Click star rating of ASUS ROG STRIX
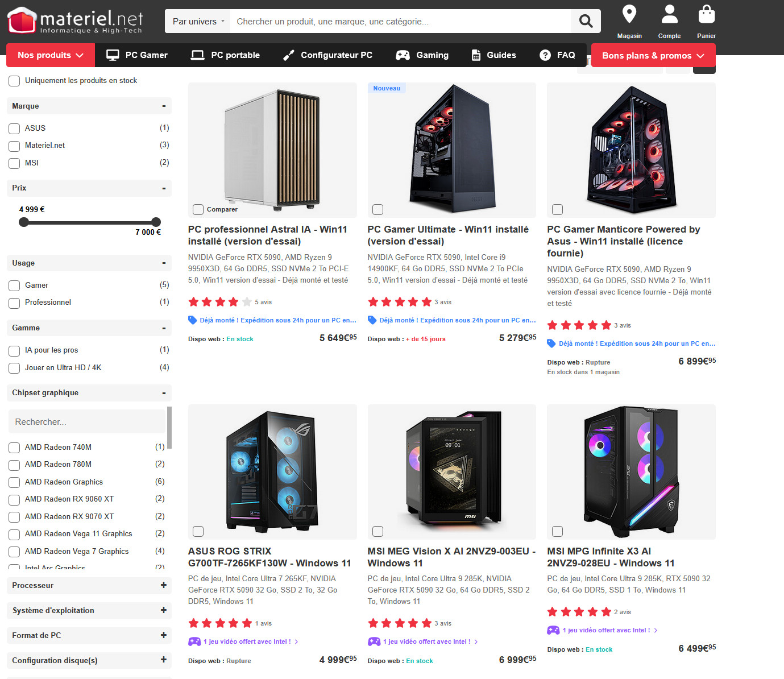Viewport: 784px width, 679px height. tap(220, 623)
